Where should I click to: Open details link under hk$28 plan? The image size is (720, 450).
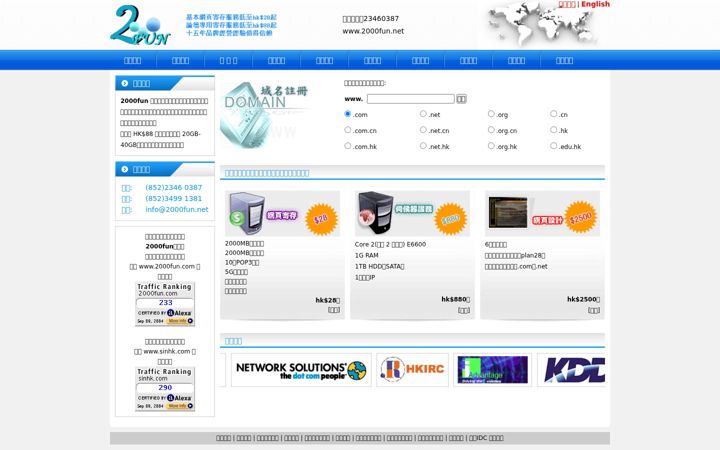[x=334, y=310]
